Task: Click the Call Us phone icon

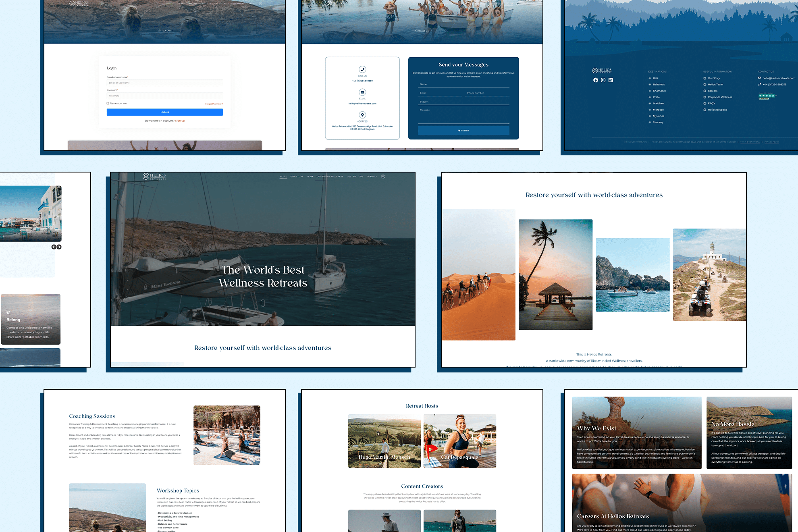Action: pyautogui.click(x=362, y=69)
